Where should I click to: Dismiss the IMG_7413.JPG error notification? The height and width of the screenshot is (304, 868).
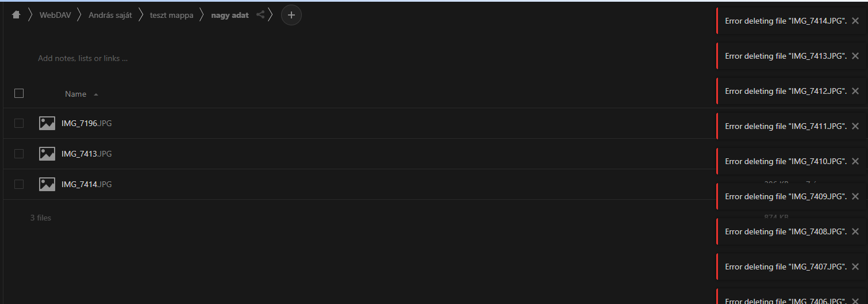tap(855, 56)
